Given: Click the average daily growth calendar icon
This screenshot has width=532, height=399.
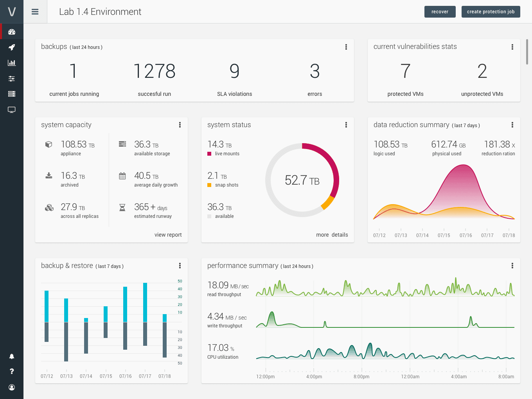Looking at the screenshot, I should point(122,176).
